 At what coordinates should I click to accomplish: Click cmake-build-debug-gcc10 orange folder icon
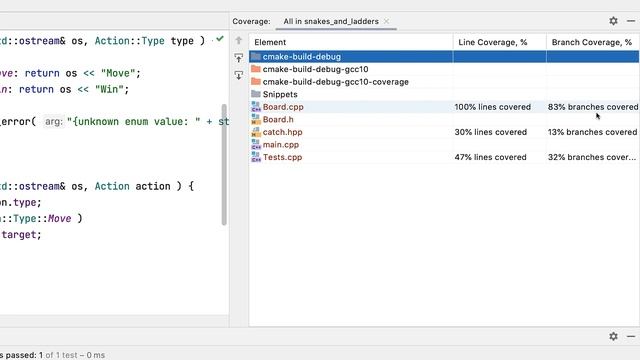256,69
